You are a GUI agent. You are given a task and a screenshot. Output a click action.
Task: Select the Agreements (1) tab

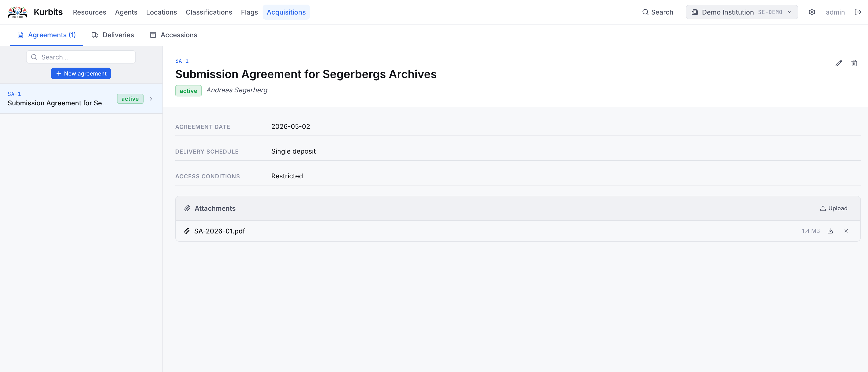[46, 35]
